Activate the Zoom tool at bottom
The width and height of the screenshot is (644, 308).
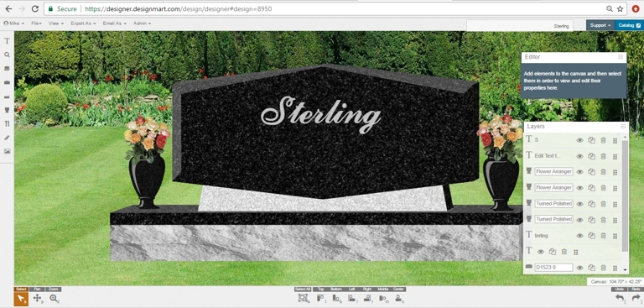click(x=54, y=299)
